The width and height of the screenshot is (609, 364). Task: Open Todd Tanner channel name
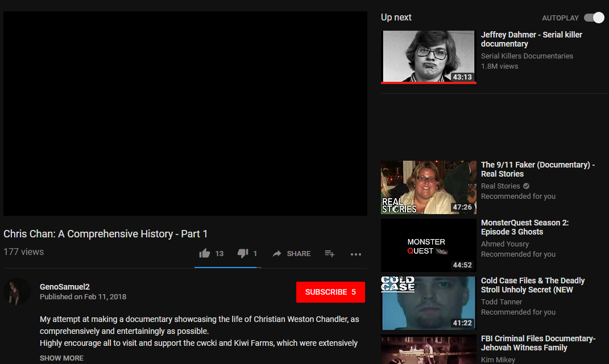pos(502,302)
